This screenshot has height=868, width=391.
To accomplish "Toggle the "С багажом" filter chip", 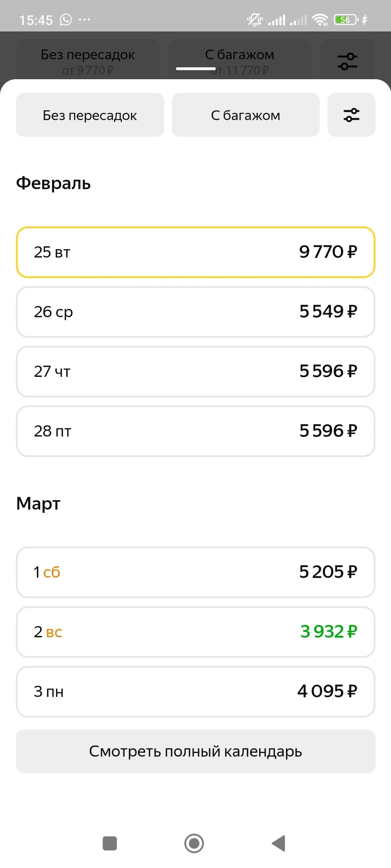I will click(x=246, y=115).
